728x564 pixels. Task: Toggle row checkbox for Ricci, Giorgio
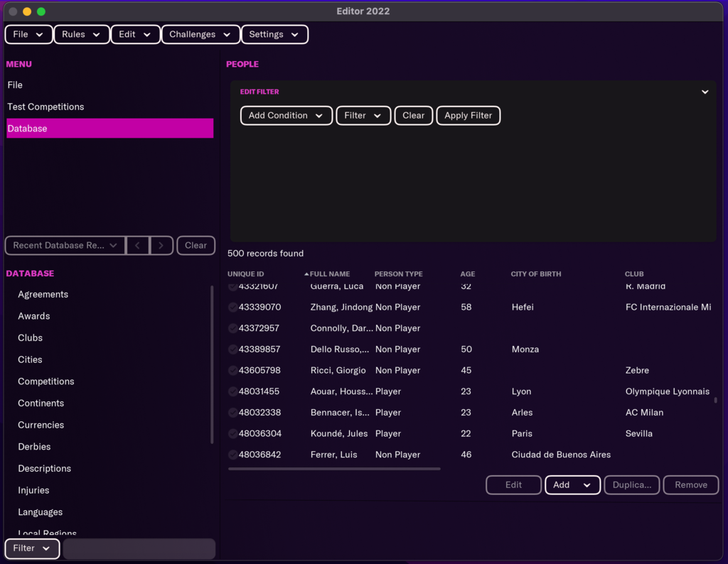(232, 371)
